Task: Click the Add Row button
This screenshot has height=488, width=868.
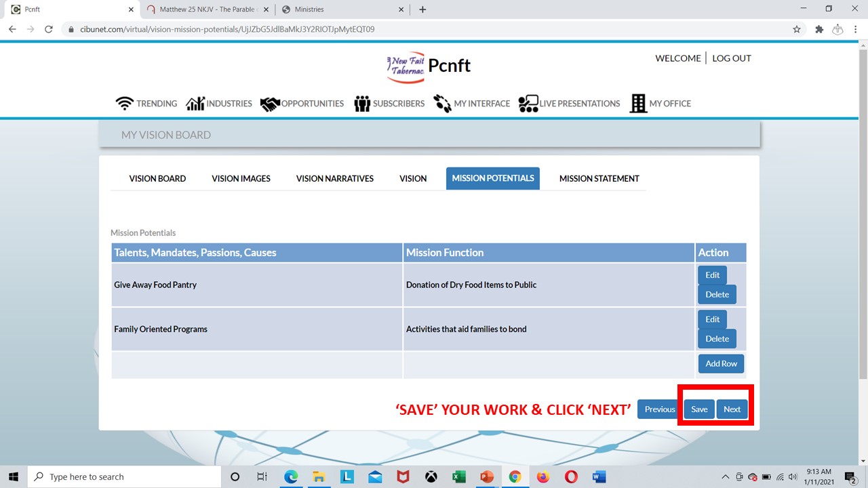Action: [x=721, y=363]
